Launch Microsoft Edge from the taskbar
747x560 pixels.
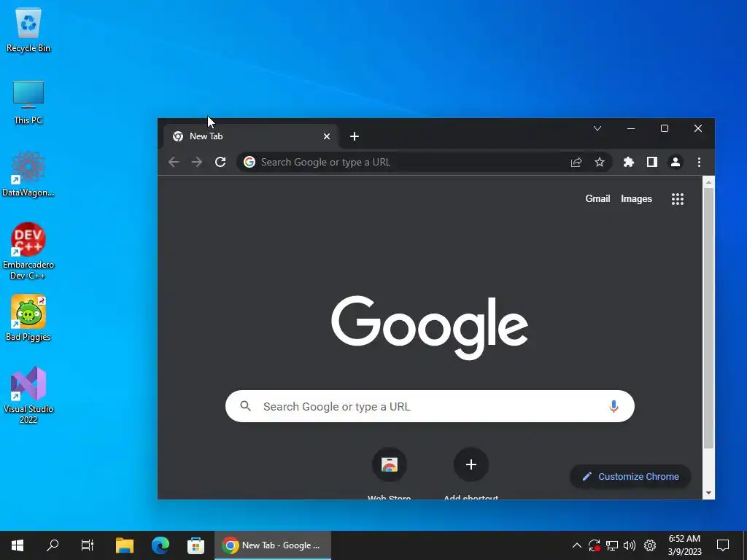tap(160, 545)
